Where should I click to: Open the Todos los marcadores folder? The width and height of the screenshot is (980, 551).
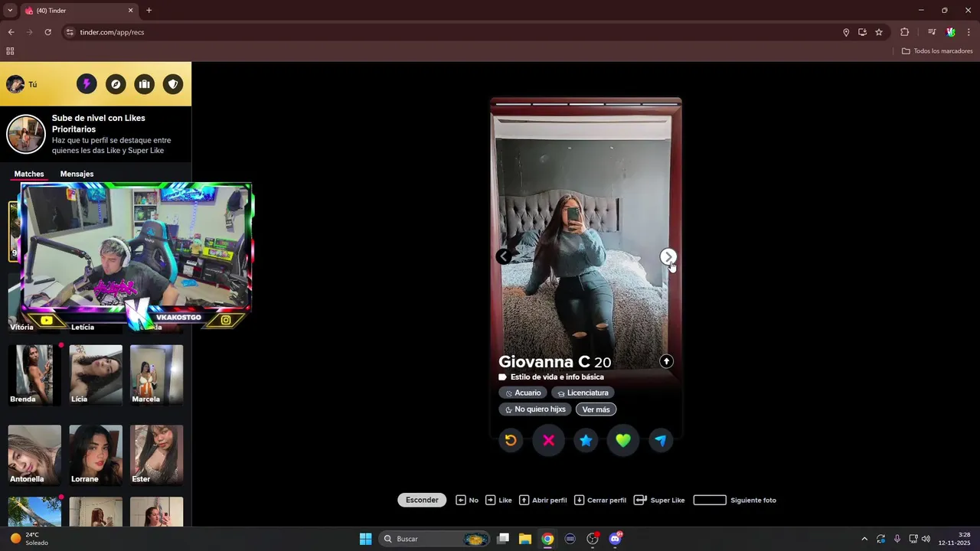[937, 51]
